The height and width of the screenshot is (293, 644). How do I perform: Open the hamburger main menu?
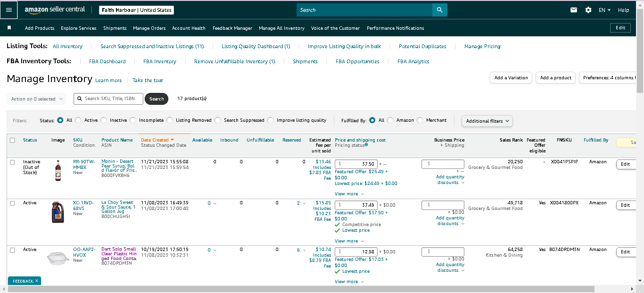coord(9,10)
